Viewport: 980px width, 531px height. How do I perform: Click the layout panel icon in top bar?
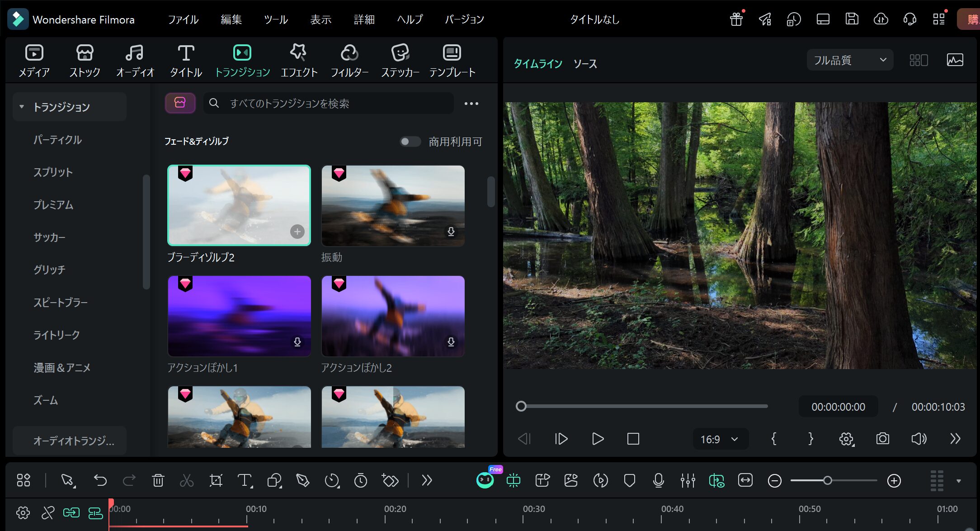click(x=823, y=19)
